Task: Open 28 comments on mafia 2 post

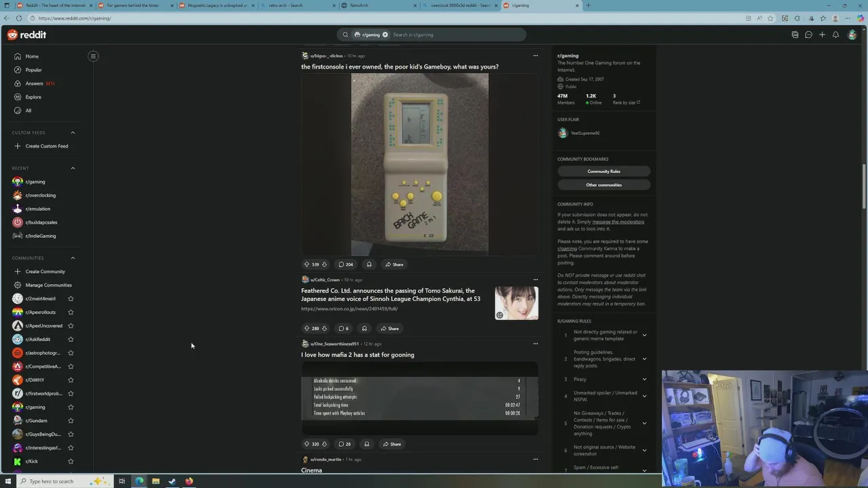Action: coord(344,444)
